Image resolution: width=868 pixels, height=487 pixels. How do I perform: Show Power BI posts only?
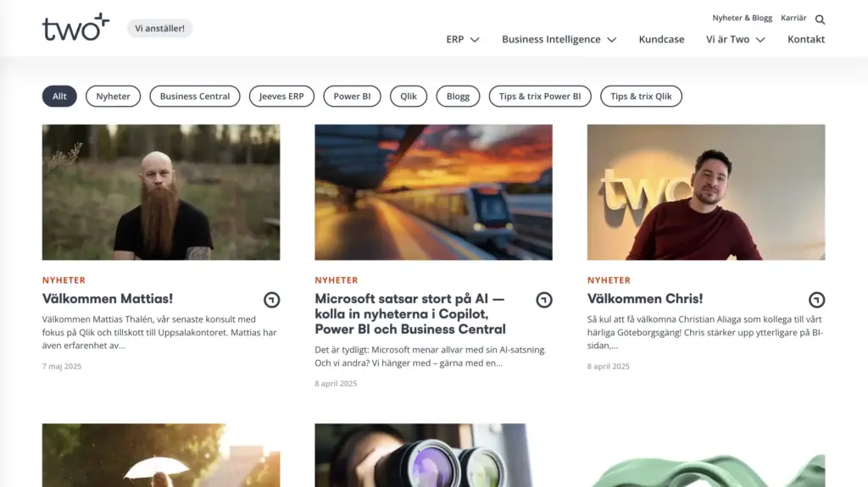tap(352, 97)
